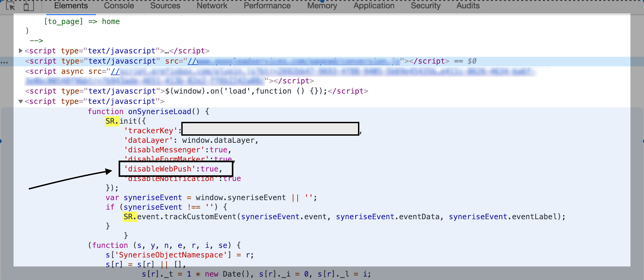Open the Application tab

374,6
